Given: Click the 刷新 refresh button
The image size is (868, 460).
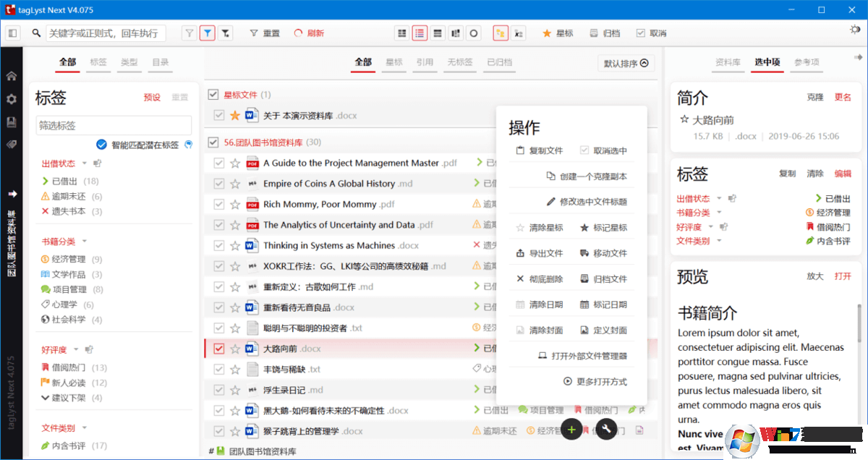Looking at the screenshot, I should coord(309,33).
